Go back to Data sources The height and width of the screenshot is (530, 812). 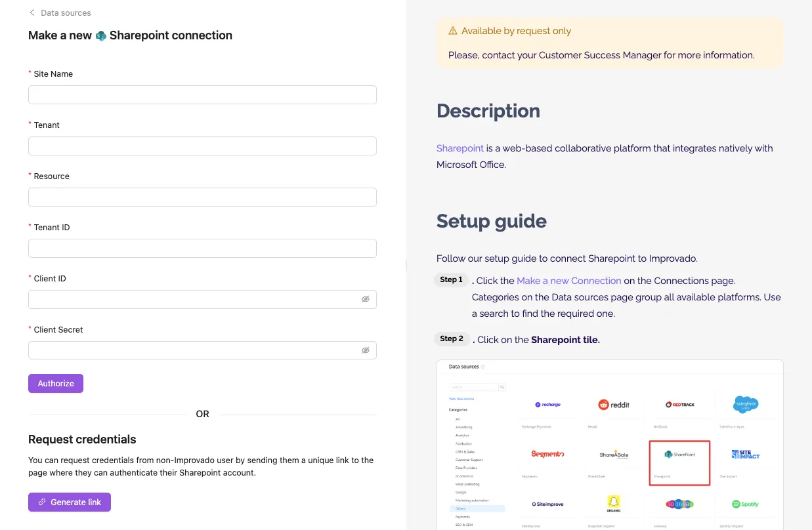60,12
